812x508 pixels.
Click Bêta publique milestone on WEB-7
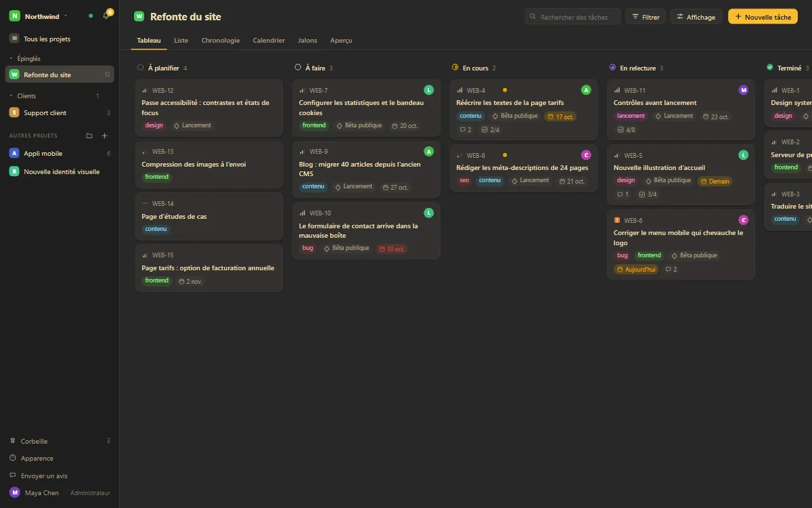coord(359,125)
